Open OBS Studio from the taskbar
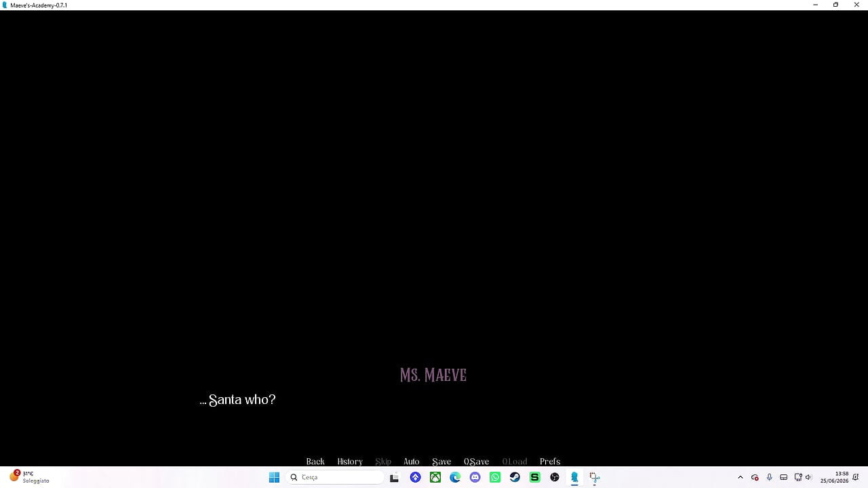 coord(555,477)
